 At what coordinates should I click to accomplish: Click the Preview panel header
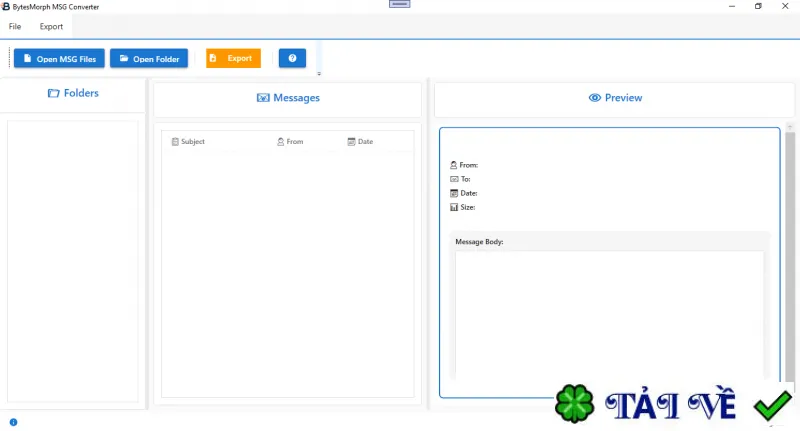615,98
